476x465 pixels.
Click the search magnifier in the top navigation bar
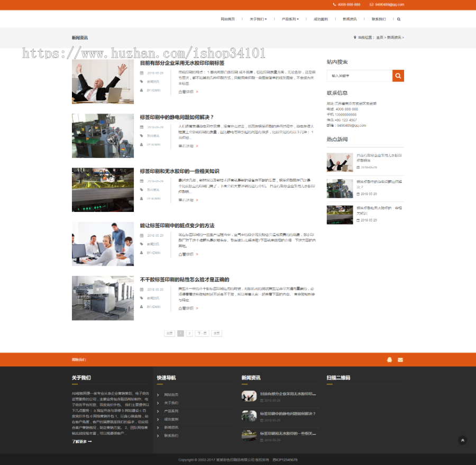tap(398, 19)
